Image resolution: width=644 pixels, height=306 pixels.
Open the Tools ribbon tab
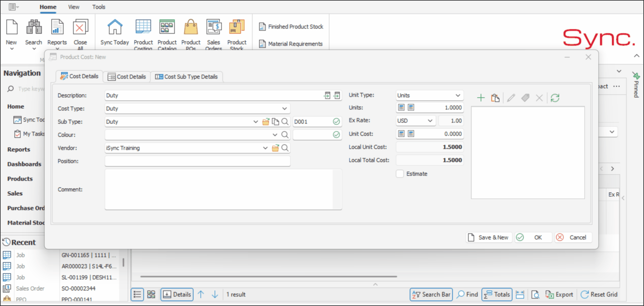tap(99, 7)
